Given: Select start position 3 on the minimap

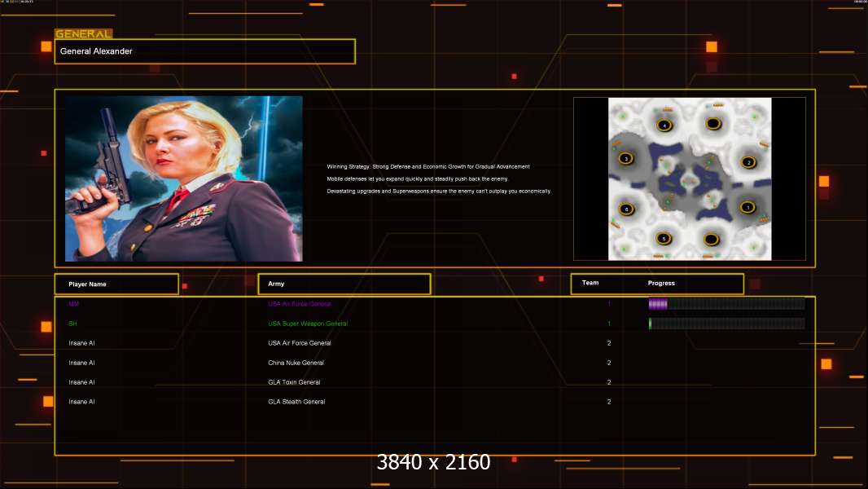Looking at the screenshot, I should tap(626, 159).
